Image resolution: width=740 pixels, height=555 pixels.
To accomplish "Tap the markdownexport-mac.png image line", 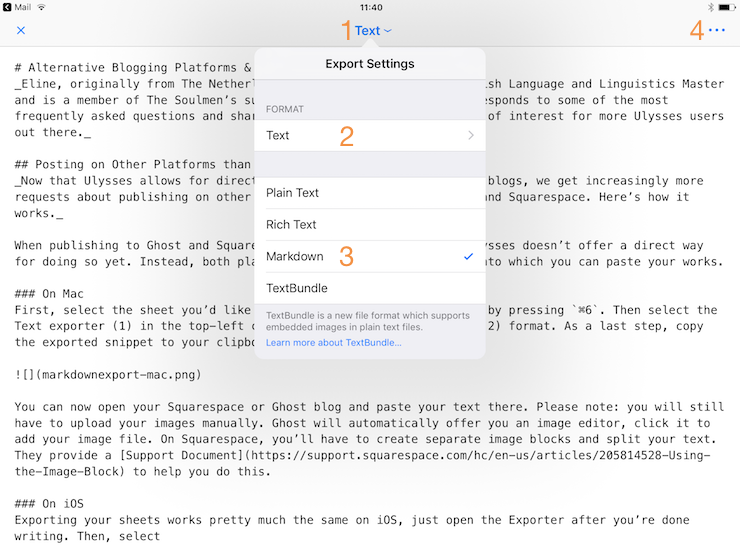I will [x=108, y=375].
